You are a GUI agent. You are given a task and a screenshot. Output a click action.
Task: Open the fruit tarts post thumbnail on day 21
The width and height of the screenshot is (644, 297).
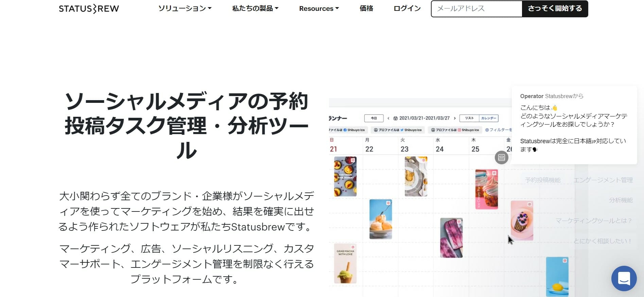coord(345,177)
